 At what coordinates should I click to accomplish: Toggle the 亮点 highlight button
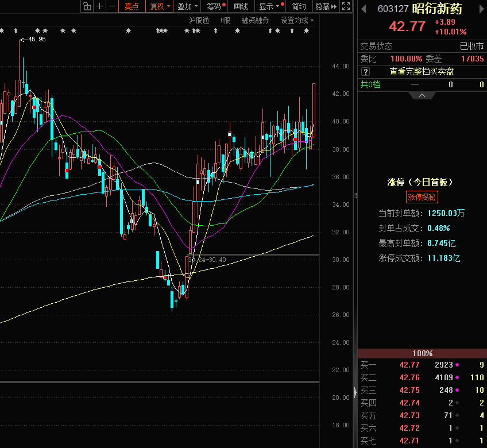point(132,6)
